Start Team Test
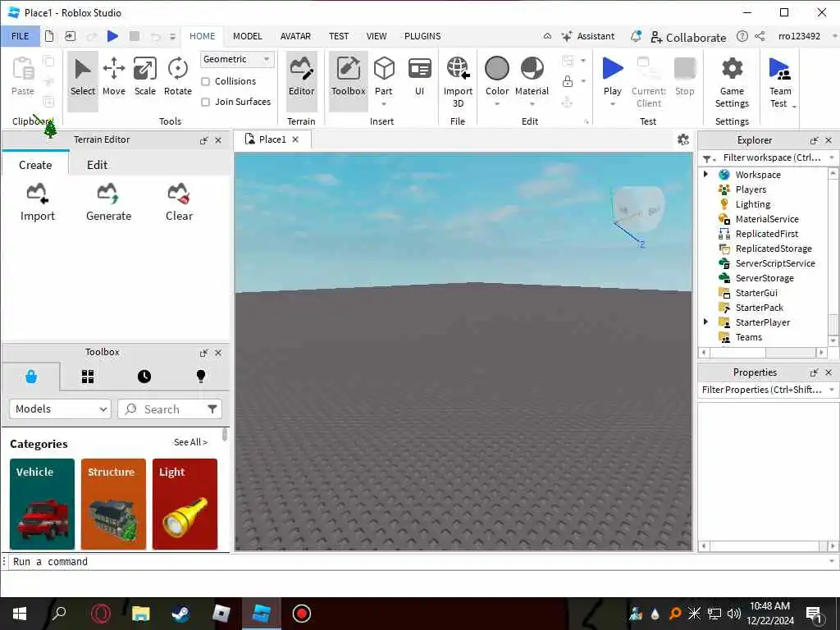The height and width of the screenshot is (630, 840). pyautogui.click(x=780, y=81)
